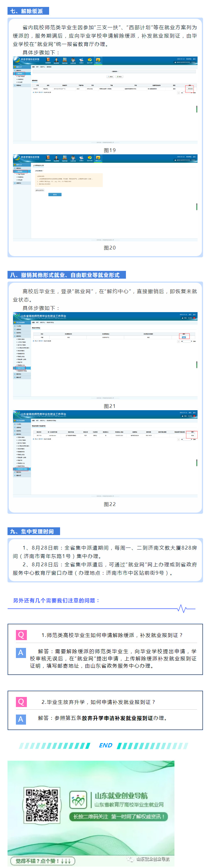212x868 pixels.
Task: Expand 个人中心 sidebar section in Figure 21
Action: point(22,326)
